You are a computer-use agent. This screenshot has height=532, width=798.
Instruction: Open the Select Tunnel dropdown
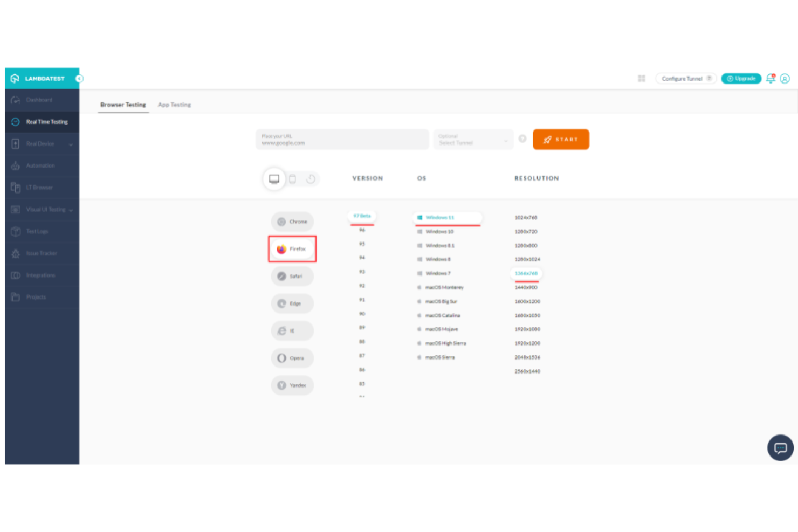[x=473, y=140]
